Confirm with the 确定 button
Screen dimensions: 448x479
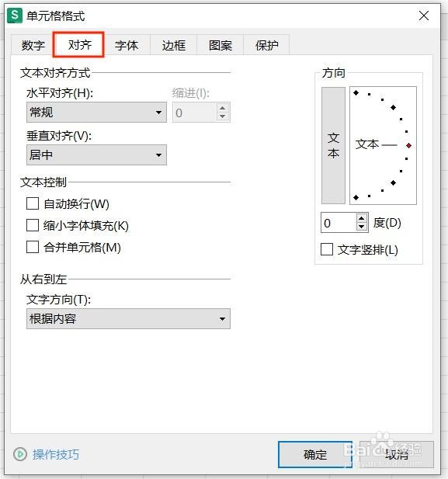pos(315,454)
